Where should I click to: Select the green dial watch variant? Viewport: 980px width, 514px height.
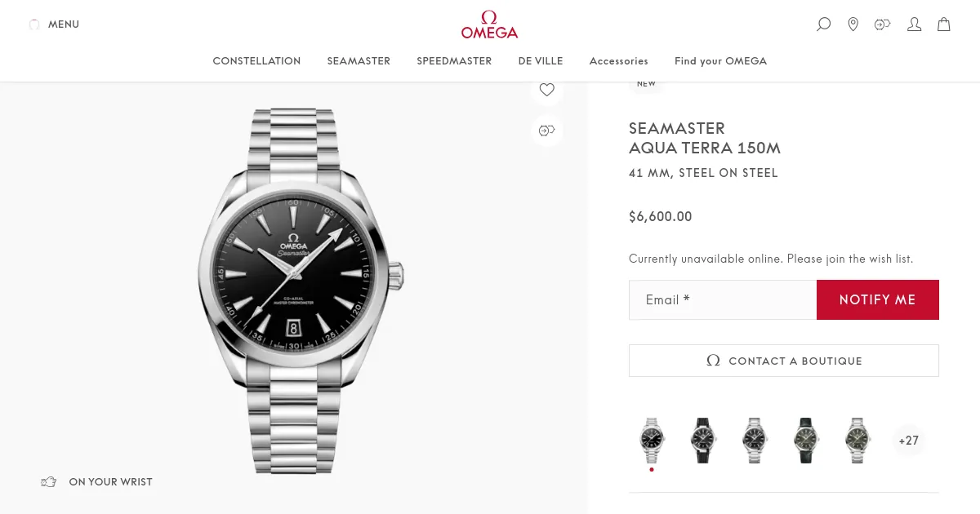805,441
